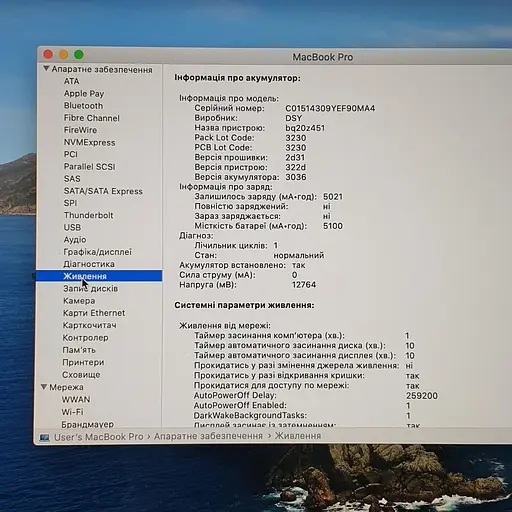
Task: Select Діагностика in the sidebar
Action: coord(89,264)
